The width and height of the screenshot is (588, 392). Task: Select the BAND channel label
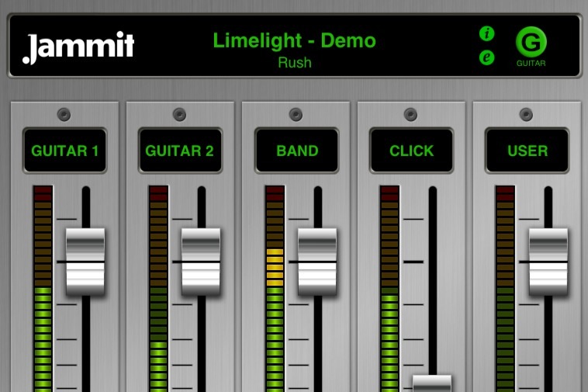click(296, 151)
